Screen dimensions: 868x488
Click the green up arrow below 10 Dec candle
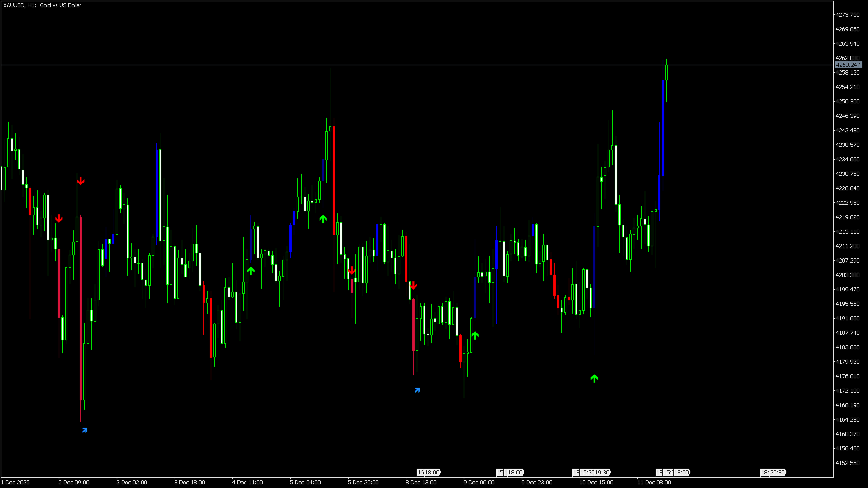594,379
